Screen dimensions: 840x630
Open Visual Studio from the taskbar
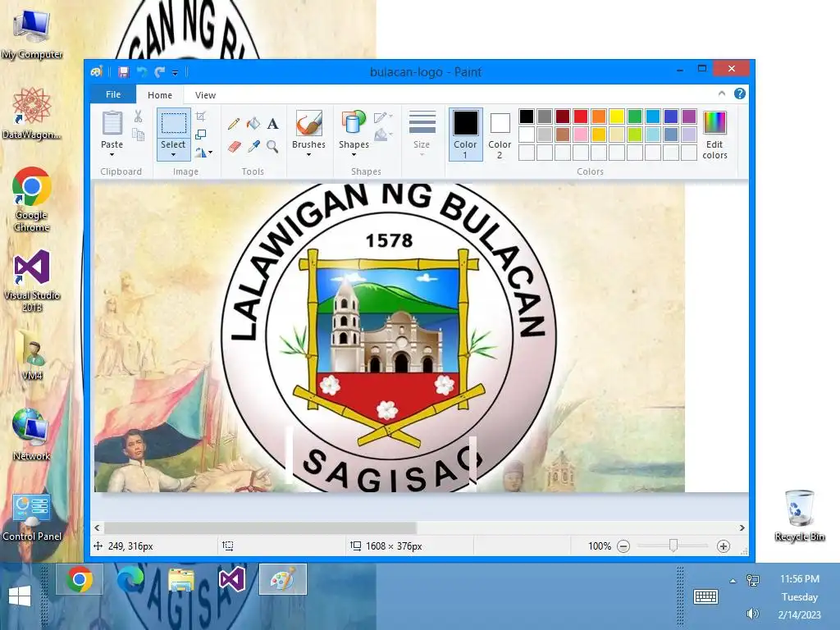click(x=232, y=579)
